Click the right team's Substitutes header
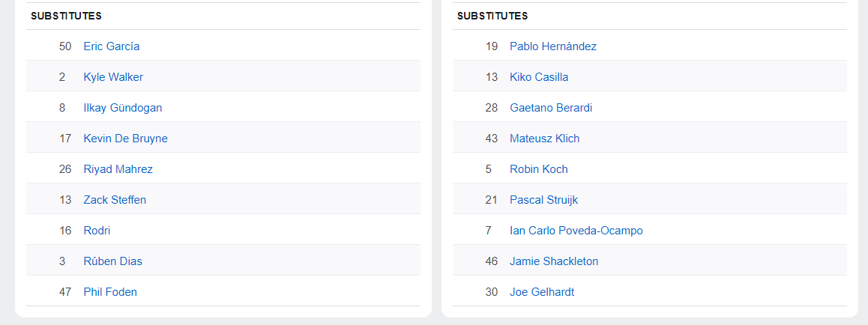The image size is (868, 325). pos(492,16)
